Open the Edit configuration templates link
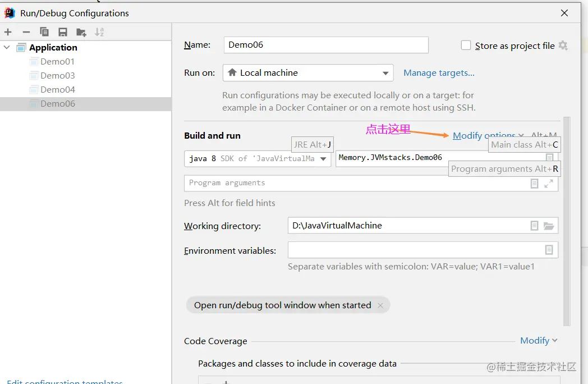The width and height of the screenshot is (588, 384). point(65,382)
